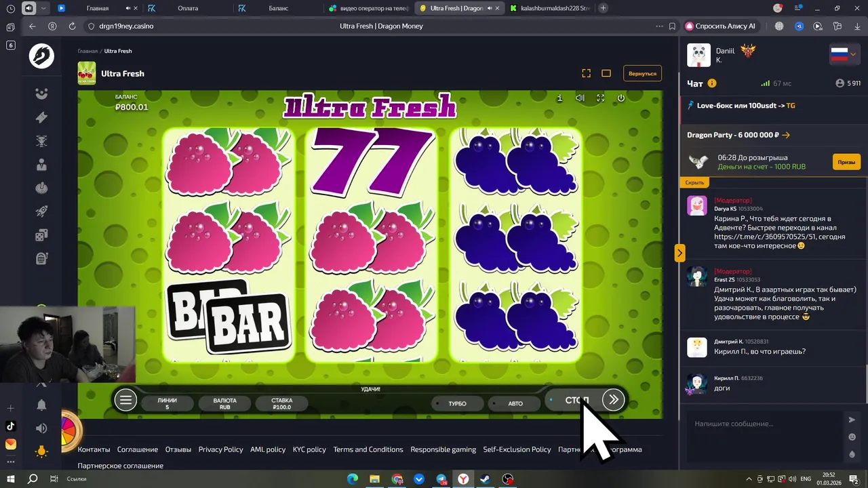Viewport: 868px width, 488px height.
Task: Open Windows Start menu
Action: [x=11, y=479]
